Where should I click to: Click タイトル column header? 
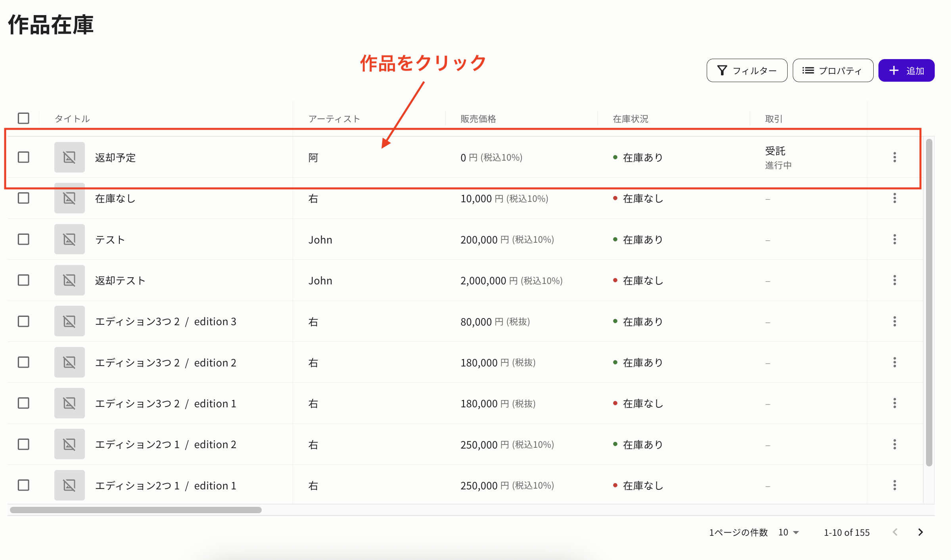(72, 119)
